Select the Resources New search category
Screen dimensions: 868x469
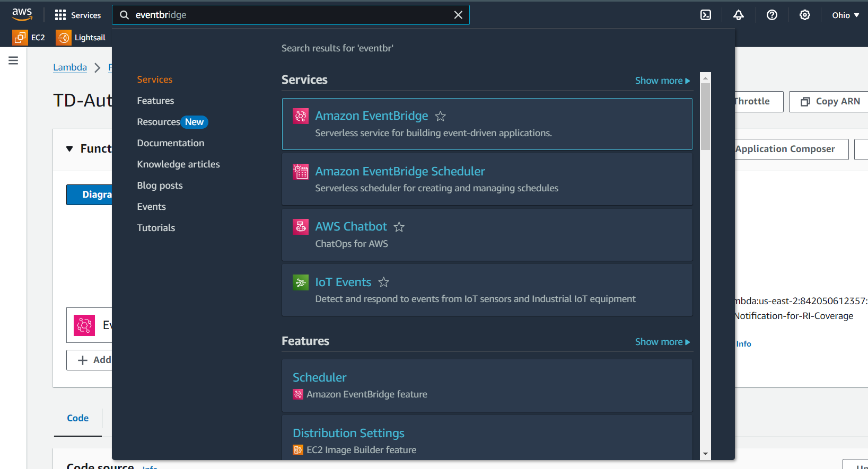click(x=172, y=122)
